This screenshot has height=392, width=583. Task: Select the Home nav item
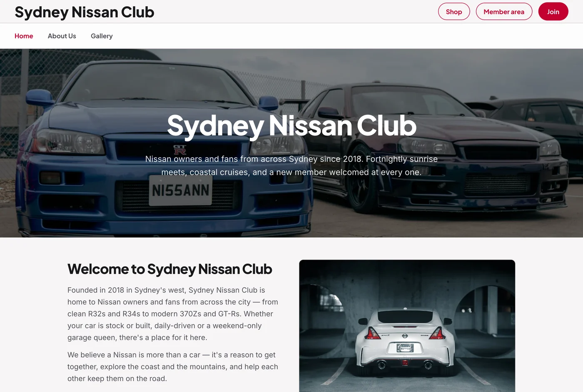24,36
